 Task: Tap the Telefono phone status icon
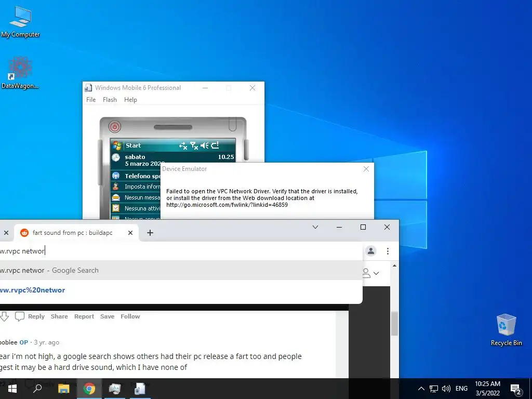(x=116, y=176)
